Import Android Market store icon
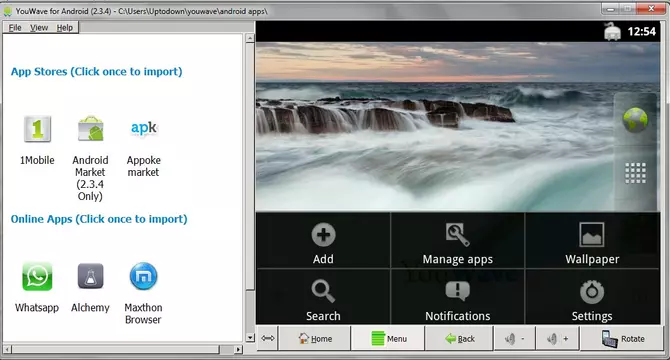The height and width of the screenshot is (360, 670). pos(90,129)
